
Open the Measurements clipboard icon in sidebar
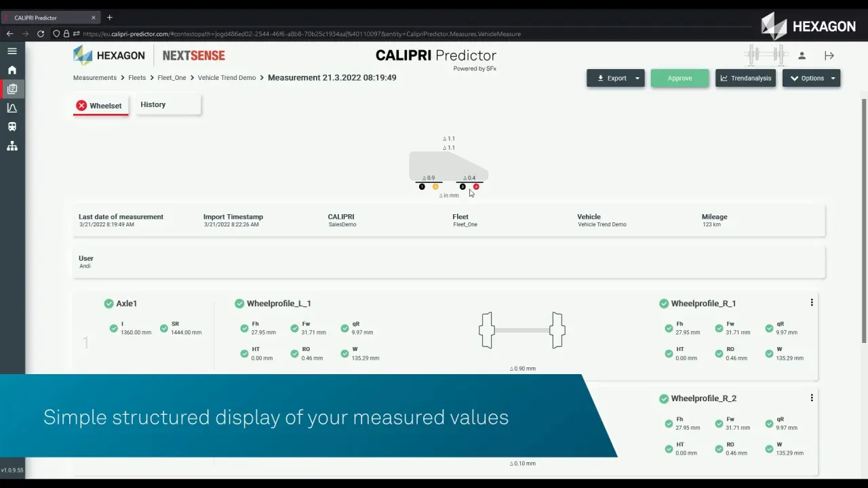(12, 89)
